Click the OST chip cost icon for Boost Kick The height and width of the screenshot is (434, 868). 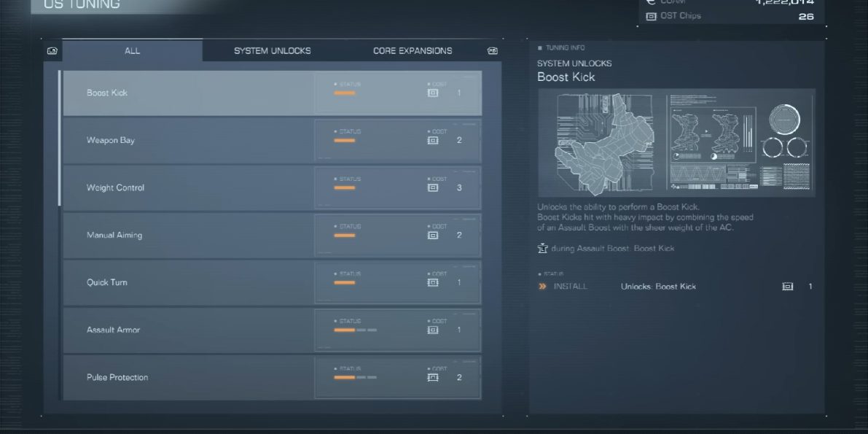[x=433, y=93]
